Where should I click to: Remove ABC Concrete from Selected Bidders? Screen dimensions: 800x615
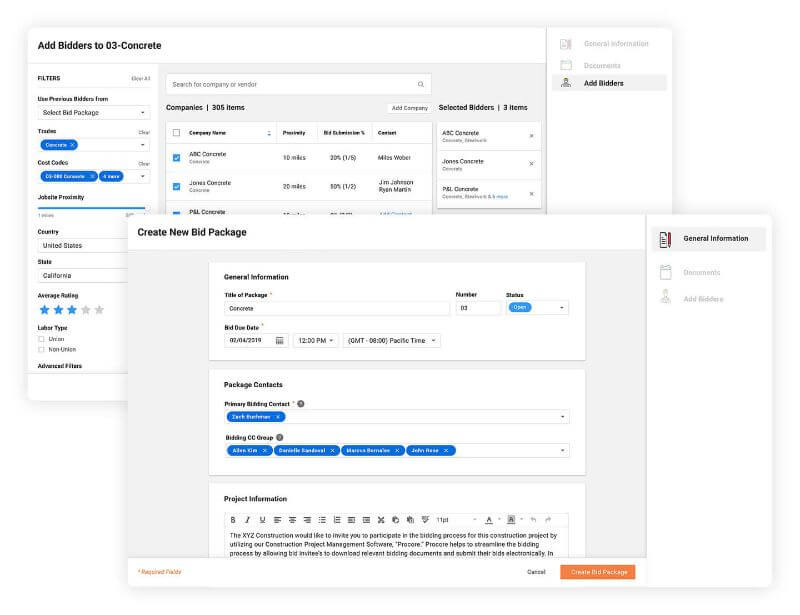532,136
